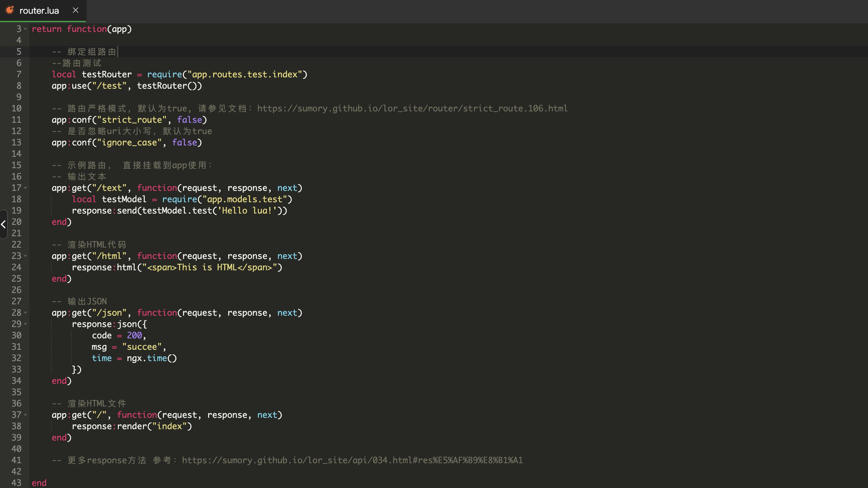Viewport: 868px width, 488px height.
Task: Click the false value on line 13
Action: (185, 142)
